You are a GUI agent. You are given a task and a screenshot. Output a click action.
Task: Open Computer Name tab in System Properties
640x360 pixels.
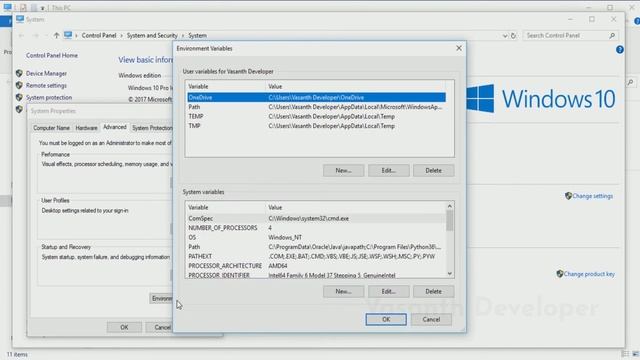click(x=51, y=128)
